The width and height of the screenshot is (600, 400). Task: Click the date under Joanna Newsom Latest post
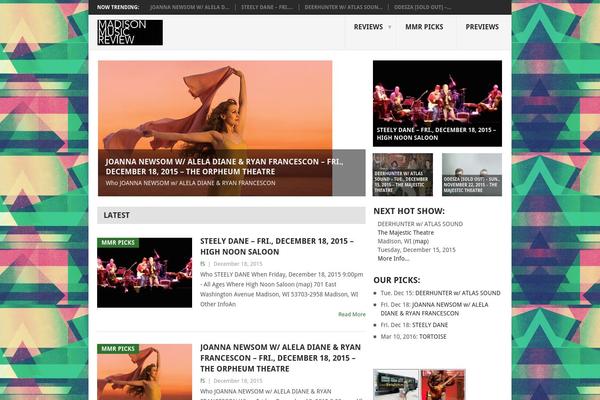click(238, 381)
